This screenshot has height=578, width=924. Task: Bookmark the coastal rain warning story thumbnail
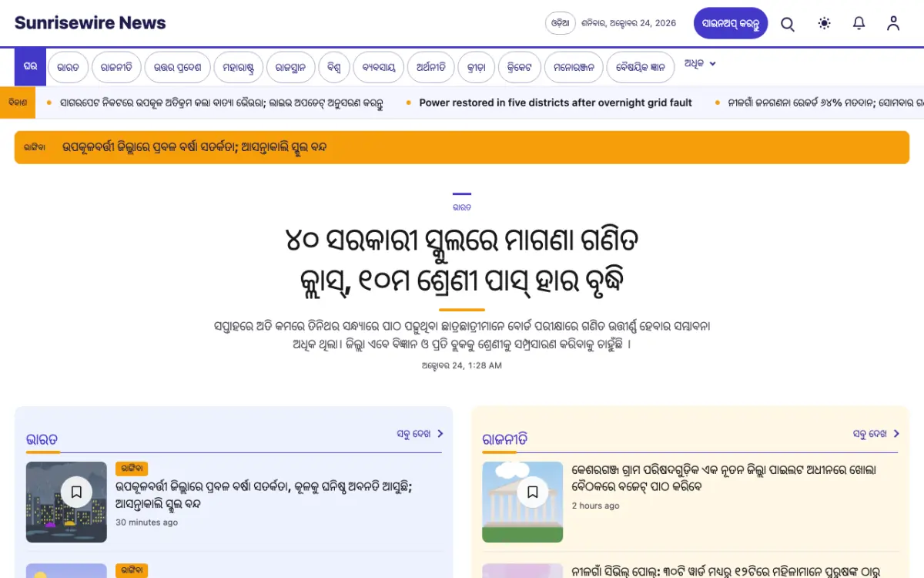76,491
